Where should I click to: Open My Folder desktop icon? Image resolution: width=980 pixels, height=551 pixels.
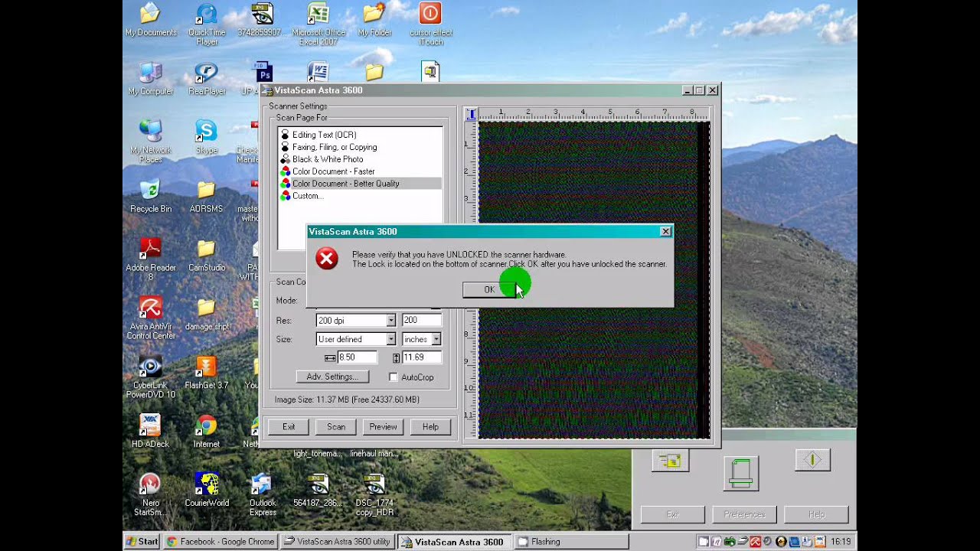[x=374, y=21]
